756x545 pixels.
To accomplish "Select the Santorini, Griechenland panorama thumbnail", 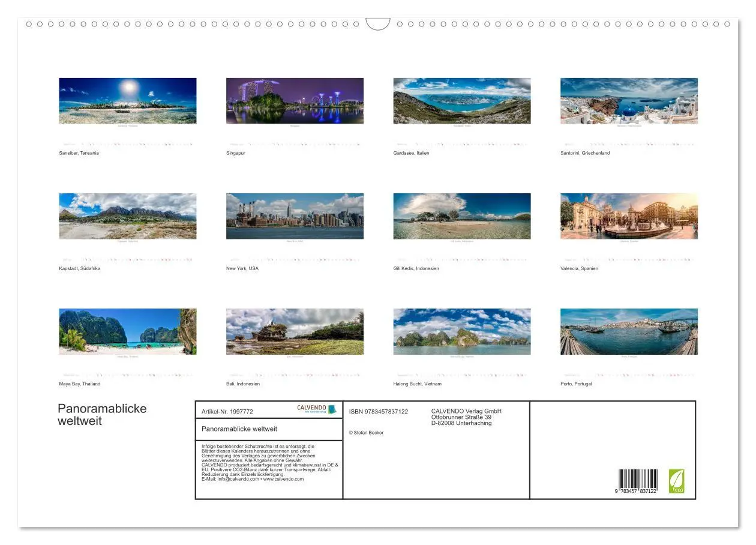I will point(629,101).
